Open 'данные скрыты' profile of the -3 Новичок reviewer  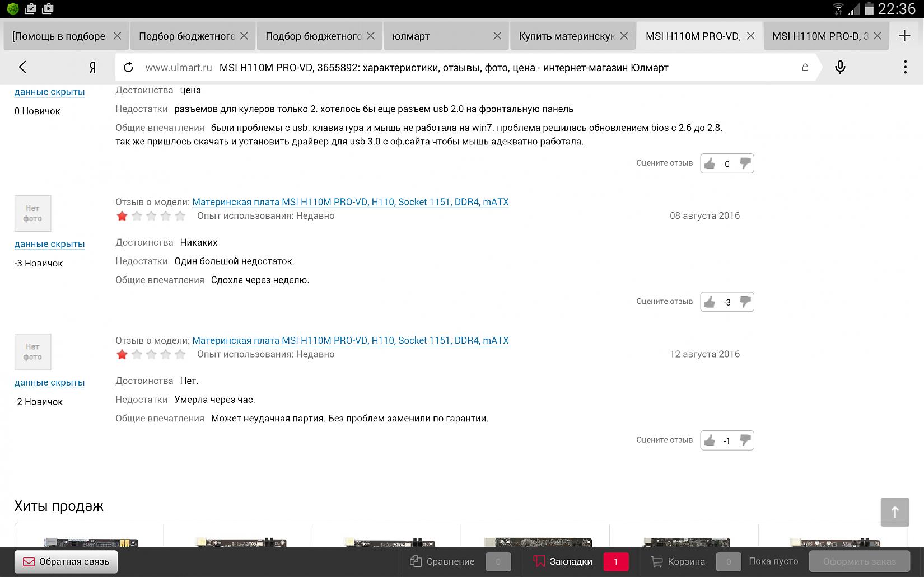click(50, 244)
